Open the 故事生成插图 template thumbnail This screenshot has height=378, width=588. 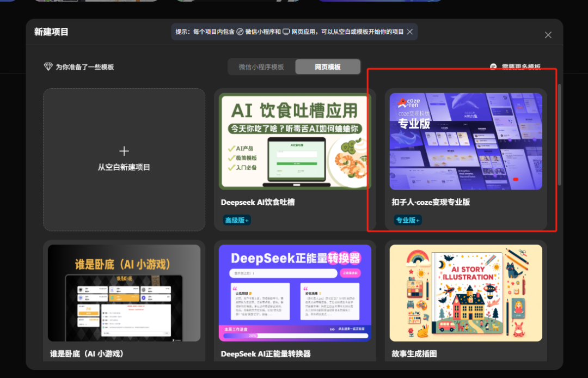point(466,292)
